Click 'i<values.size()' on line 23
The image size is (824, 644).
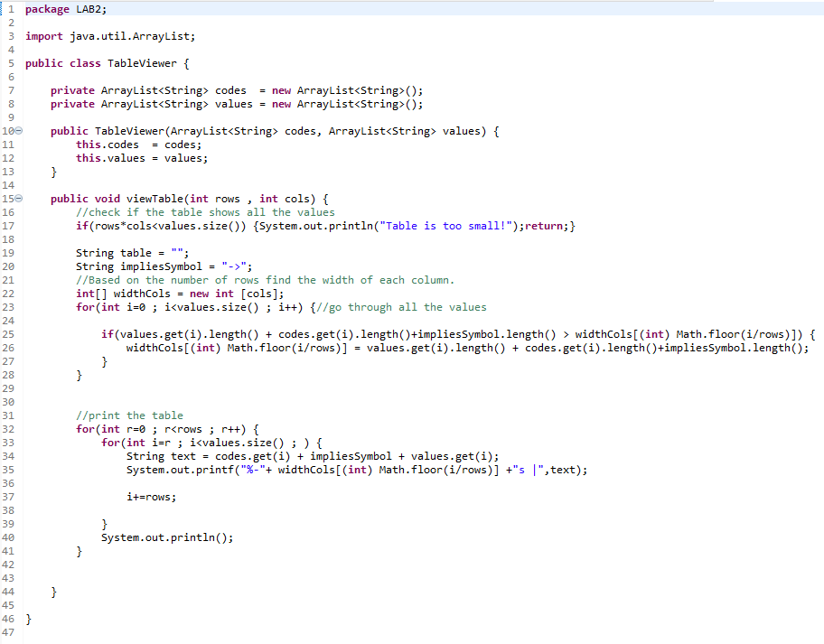[x=211, y=307]
